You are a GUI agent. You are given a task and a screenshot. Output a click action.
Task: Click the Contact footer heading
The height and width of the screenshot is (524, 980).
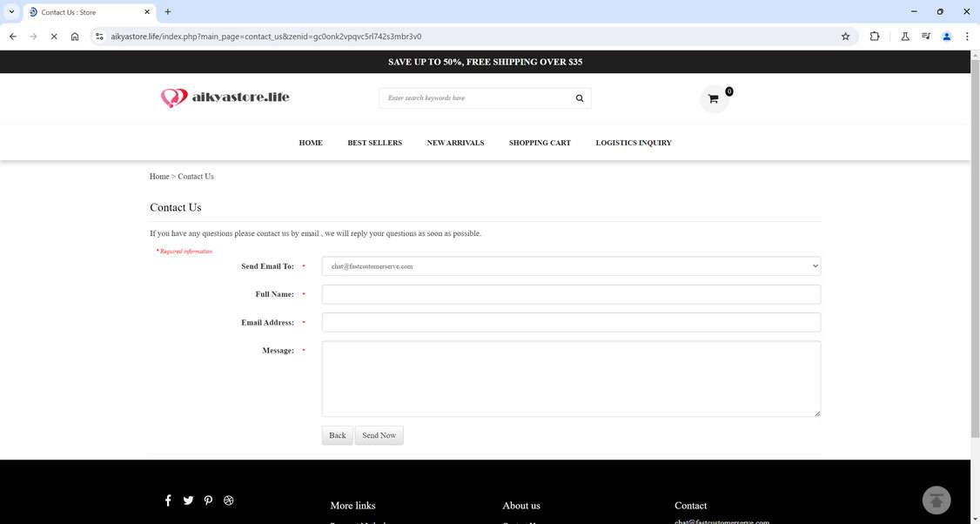pyautogui.click(x=691, y=505)
